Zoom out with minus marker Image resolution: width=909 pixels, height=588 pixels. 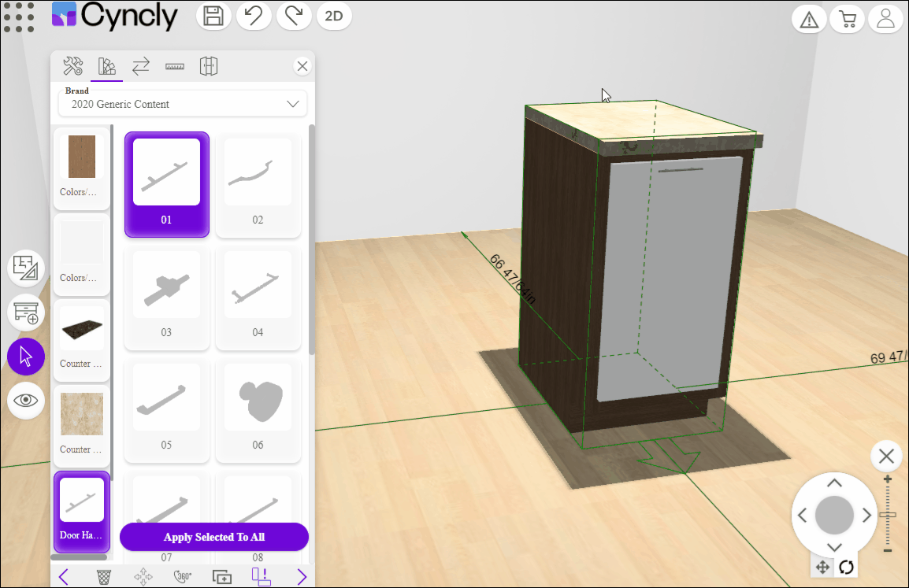[x=888, y=550]
